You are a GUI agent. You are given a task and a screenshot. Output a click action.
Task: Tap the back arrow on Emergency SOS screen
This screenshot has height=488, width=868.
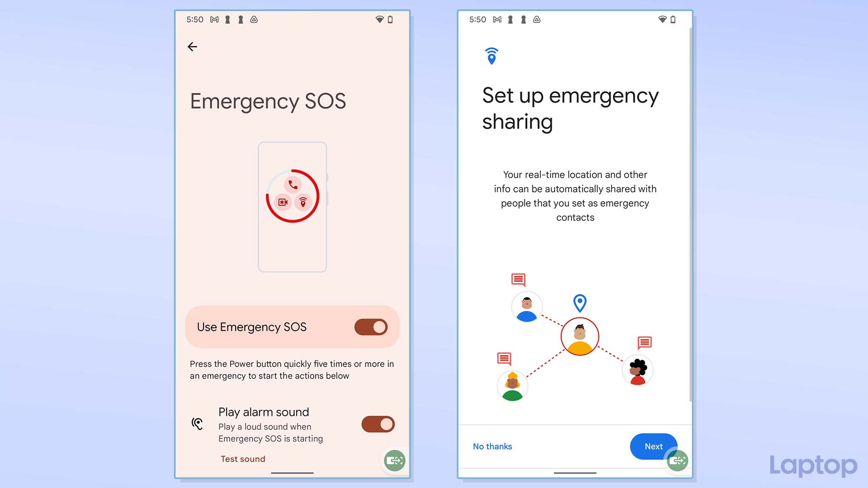pyautogui.click(x=193, y=46)
